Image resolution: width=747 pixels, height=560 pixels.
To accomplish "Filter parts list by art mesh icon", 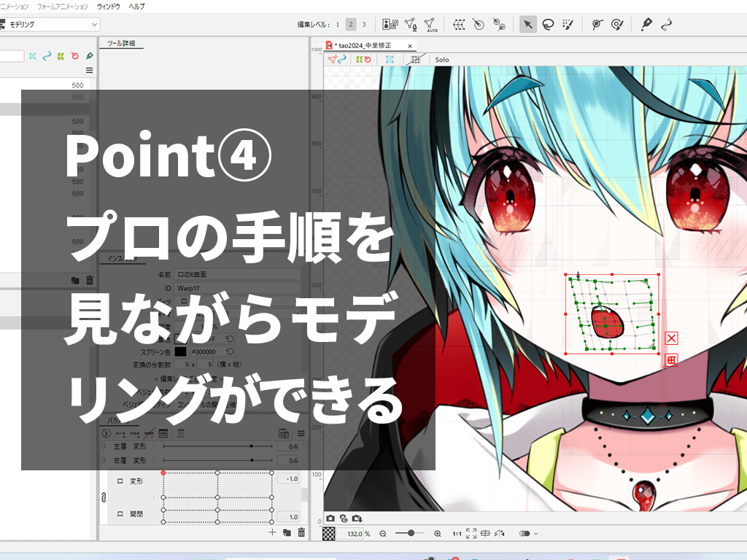I will pyautogui.click(x=32, y=56).
